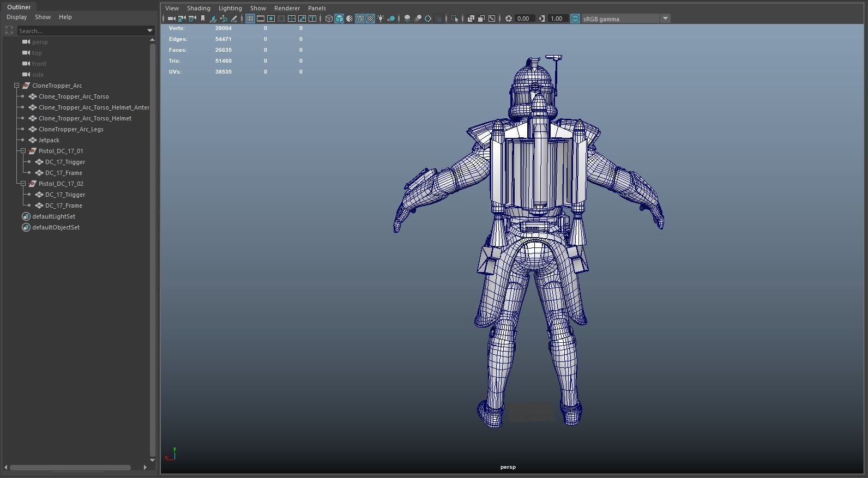Open the Outliner Help menu
This screenshot has height=478, width=868.
[x=65, y=17]
